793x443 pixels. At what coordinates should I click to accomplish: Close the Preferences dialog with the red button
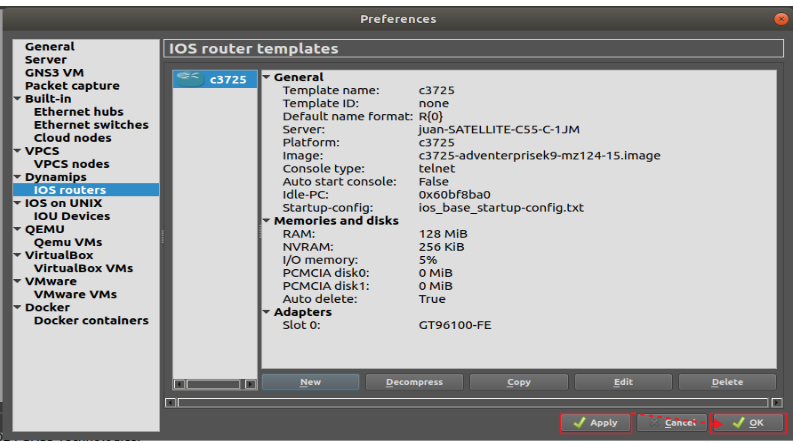(x=781, y=19)
